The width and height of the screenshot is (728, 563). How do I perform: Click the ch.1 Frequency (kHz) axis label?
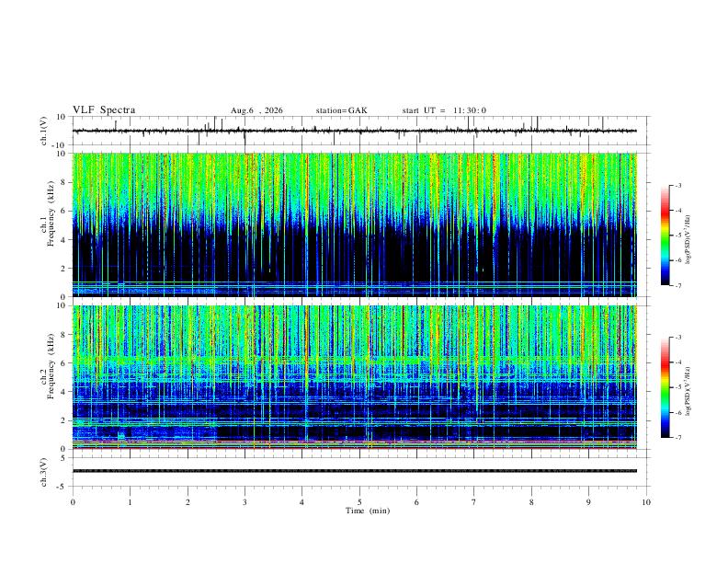click(48, 224)
